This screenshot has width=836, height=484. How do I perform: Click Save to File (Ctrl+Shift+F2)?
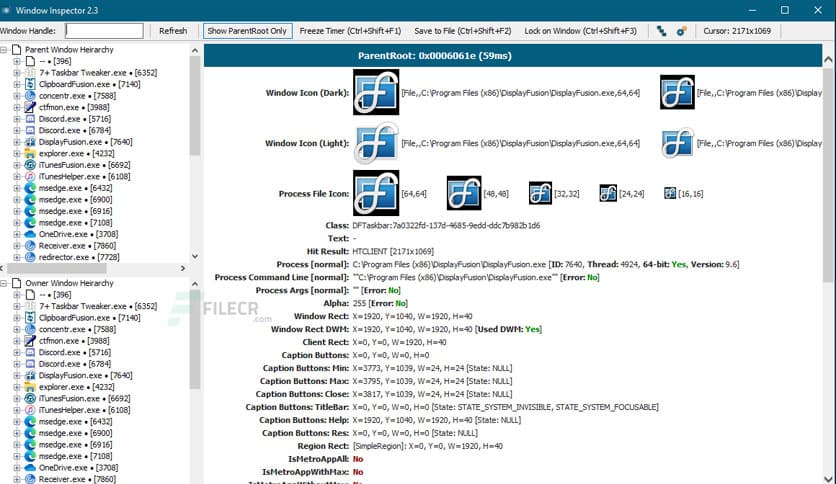[462, 31]
